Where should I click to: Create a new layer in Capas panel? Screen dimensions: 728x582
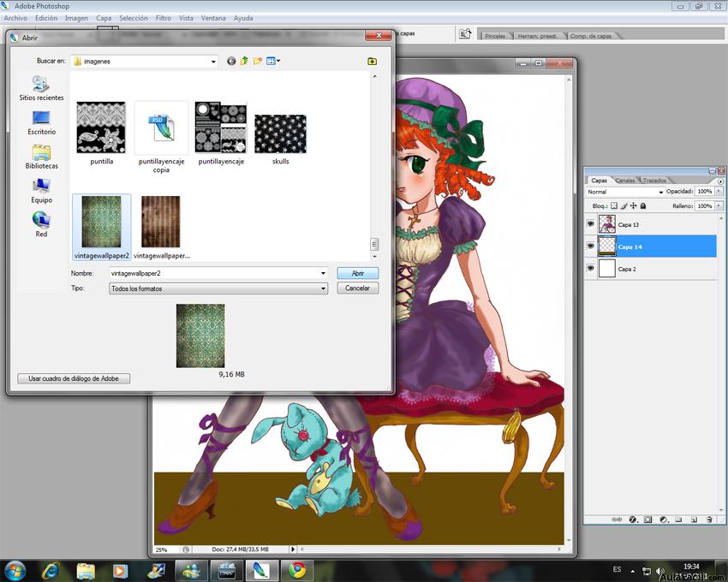coord(694,520)
